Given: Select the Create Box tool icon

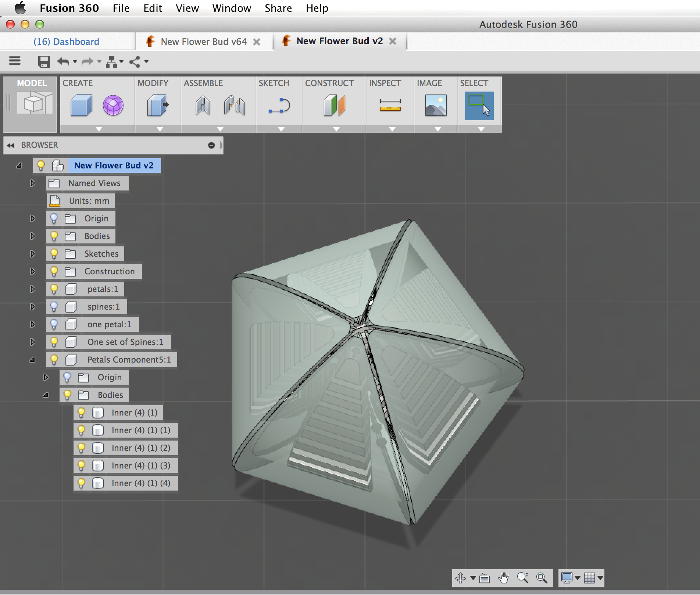Looking at the screenshot, I should pyautogui.click(x=81, y=106).
